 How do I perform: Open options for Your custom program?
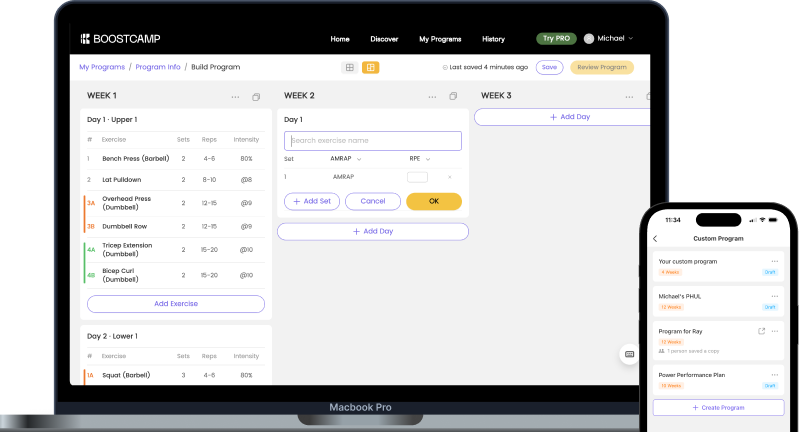point(774,261)
